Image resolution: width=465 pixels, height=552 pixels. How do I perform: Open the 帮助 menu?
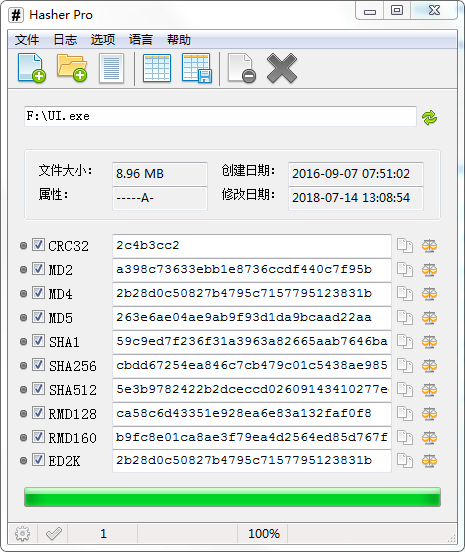(179, 39)
